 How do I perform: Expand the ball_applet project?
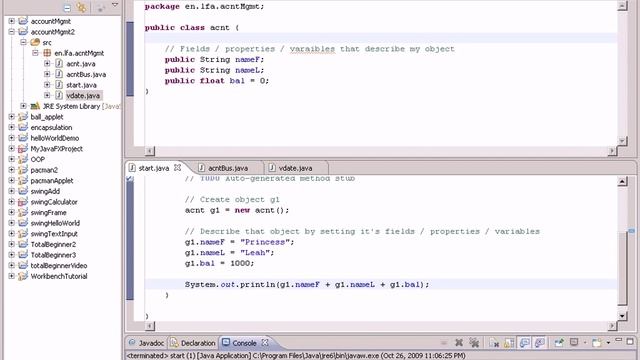click(11, 117)
